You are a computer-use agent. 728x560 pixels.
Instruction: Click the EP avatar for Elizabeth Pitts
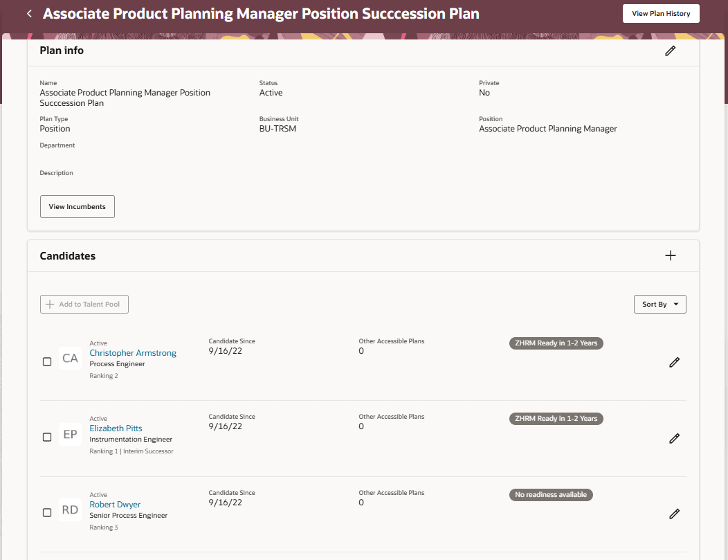point(70,435)
